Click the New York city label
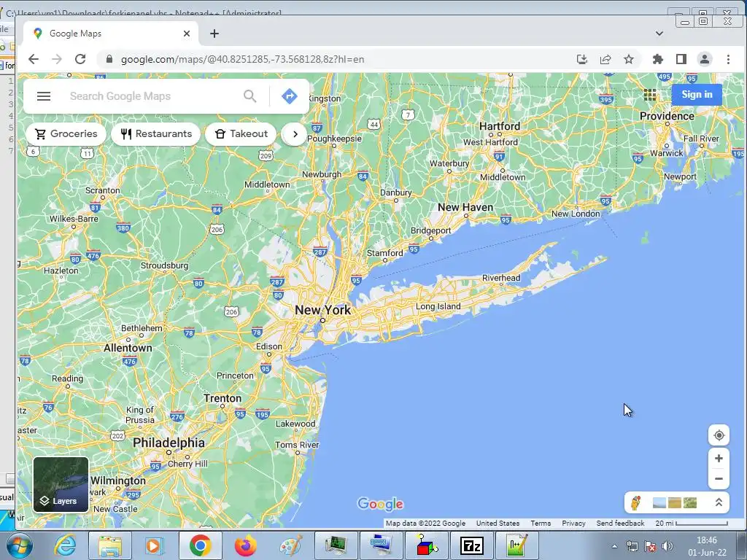The width and height of the screenshot is (747, 560). point(322,309)
